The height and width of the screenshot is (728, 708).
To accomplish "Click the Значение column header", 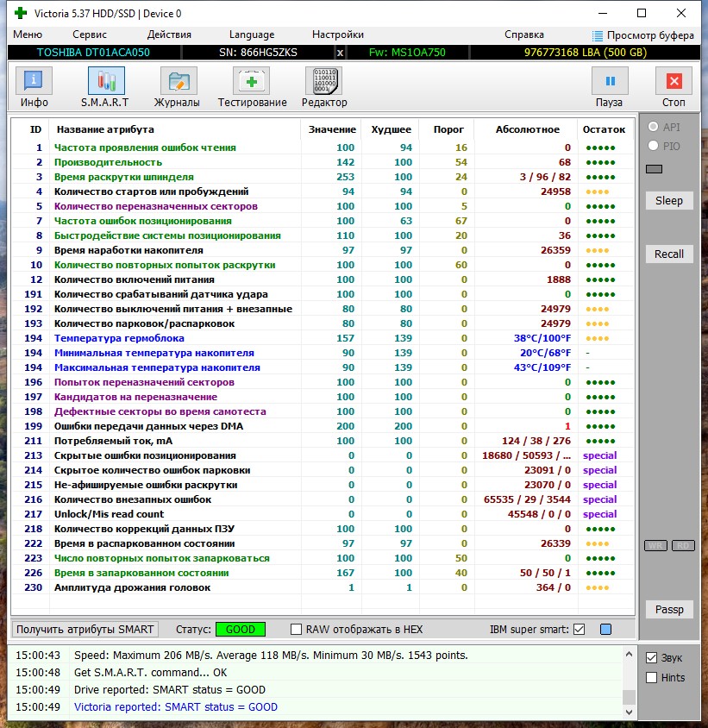I will [x=332, y=129].
